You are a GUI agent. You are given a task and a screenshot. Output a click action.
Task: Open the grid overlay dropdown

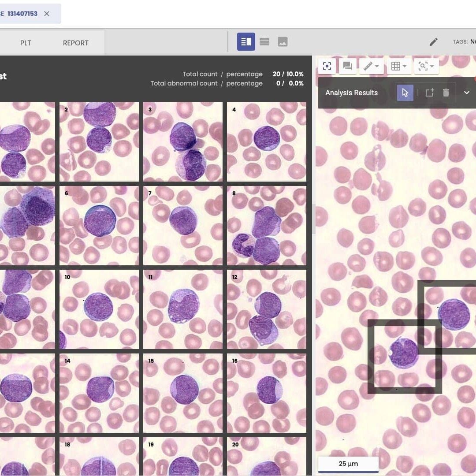tap(399, 66)
